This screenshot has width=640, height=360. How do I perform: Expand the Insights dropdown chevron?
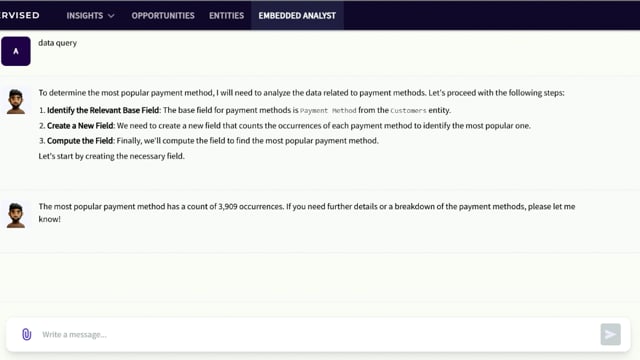(111, 16)
